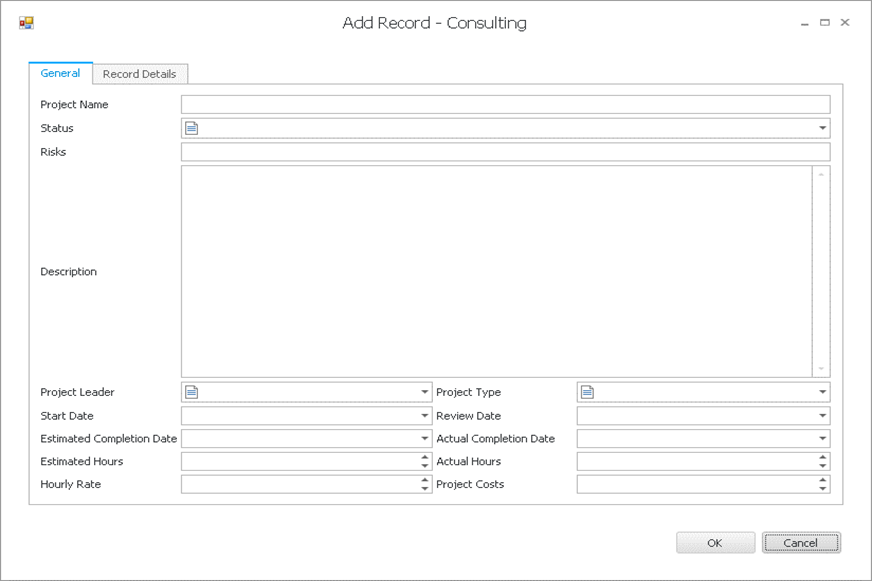Image resolution: width=872 pixels, height=581 pixels.
Task: Open the Estimated Completion Date dropdown
Action: [x=425, y=438]
